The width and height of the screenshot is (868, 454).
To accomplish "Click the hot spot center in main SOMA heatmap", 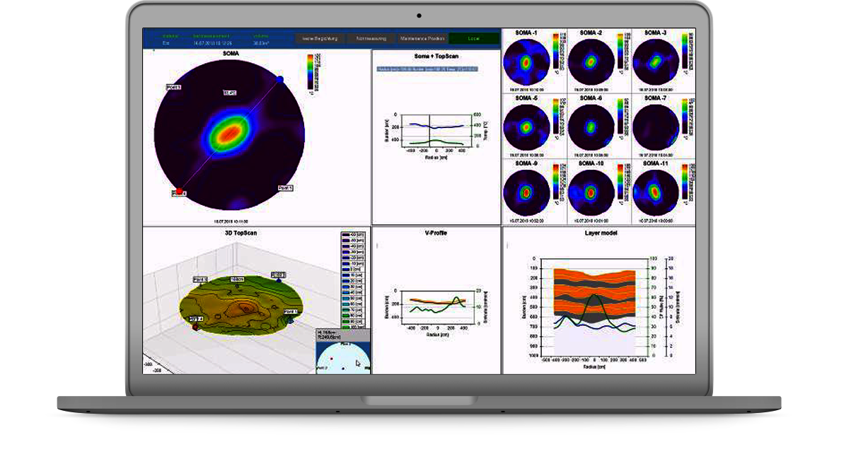I will pos(228,133).
